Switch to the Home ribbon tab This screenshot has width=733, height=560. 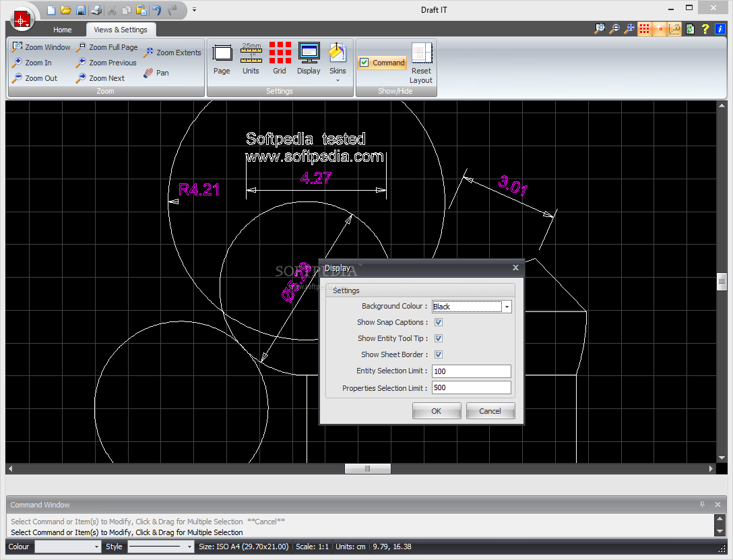[x=62, y=30]
